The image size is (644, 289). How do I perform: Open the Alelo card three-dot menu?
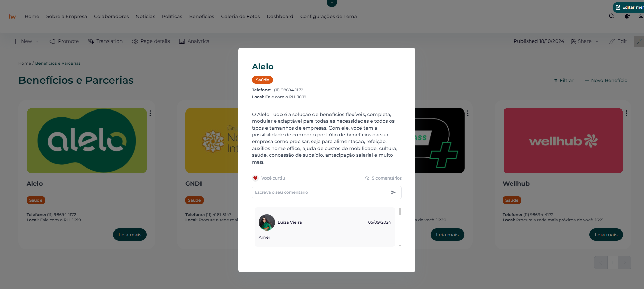[150, 113]
